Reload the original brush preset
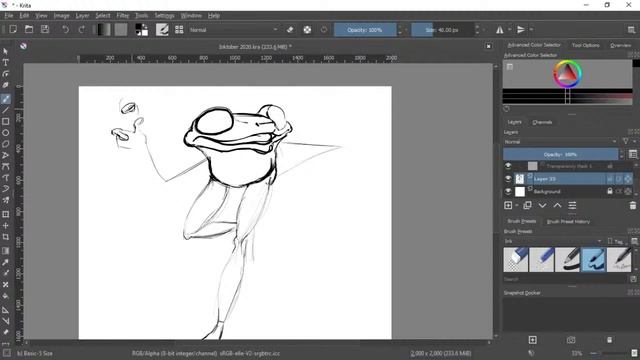The width and height of the screenshot is (640, 360). 324,29
